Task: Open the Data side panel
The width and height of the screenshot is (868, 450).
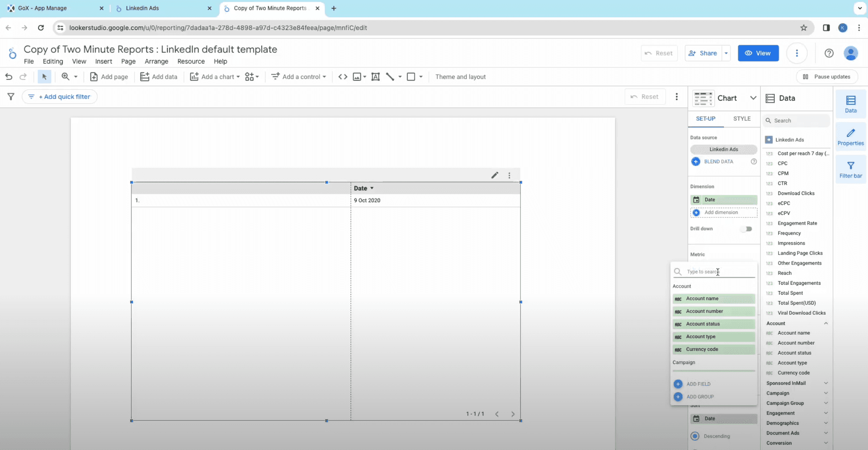Action: 851,104
